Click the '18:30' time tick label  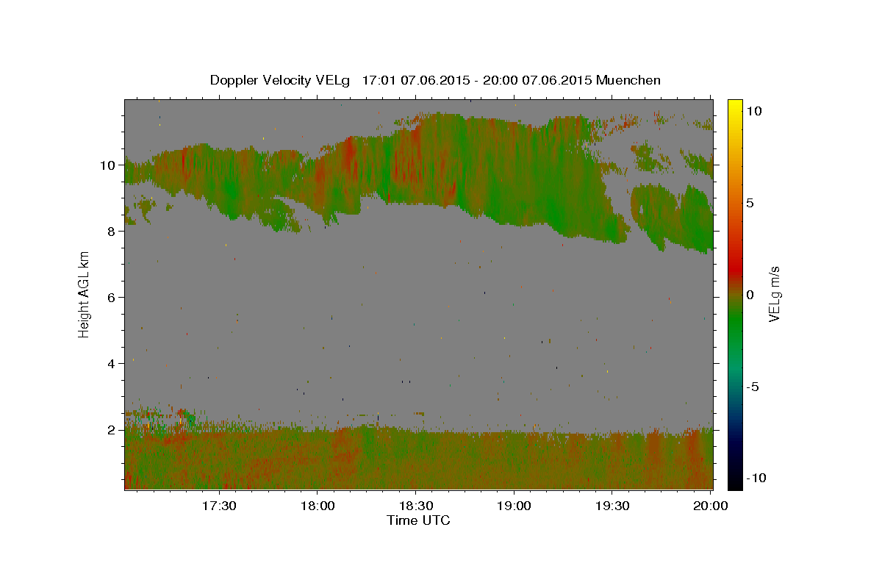[415, 506]
